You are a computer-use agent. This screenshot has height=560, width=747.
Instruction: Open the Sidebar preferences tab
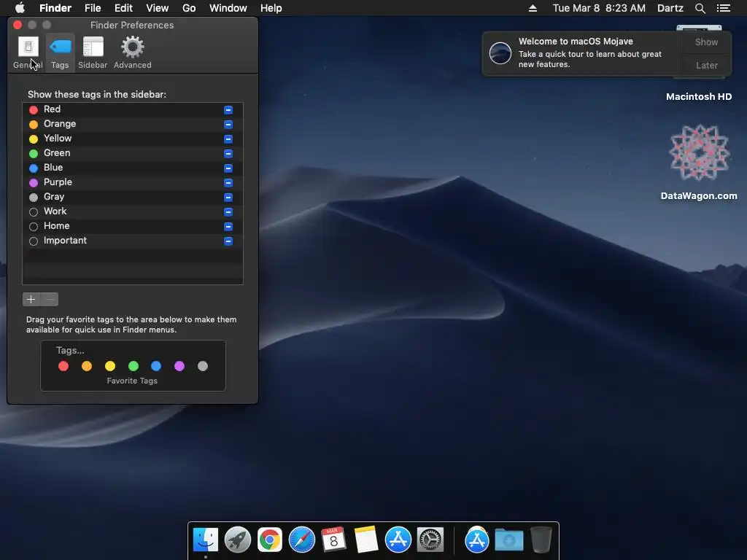93,52
